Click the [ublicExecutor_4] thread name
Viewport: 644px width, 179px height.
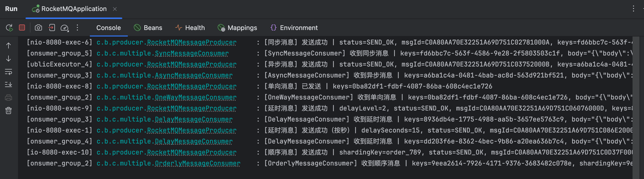[x=59, y=64]
